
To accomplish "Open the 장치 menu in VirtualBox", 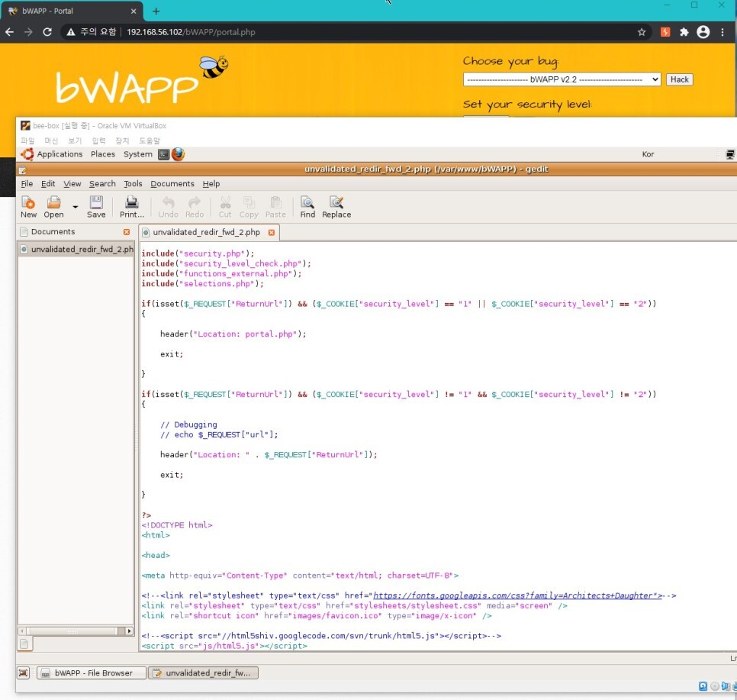I will point(122,140).
